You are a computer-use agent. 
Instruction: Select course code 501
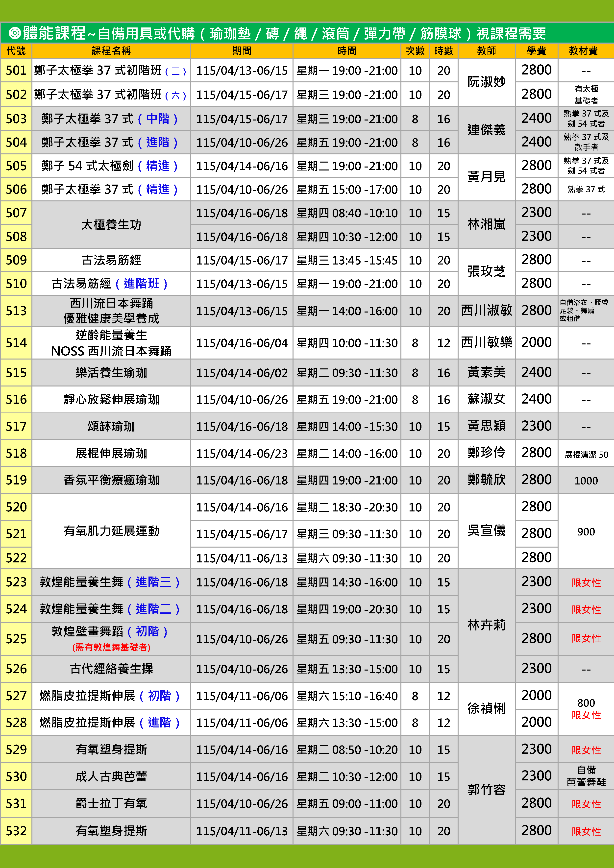[x=16, y=70]
